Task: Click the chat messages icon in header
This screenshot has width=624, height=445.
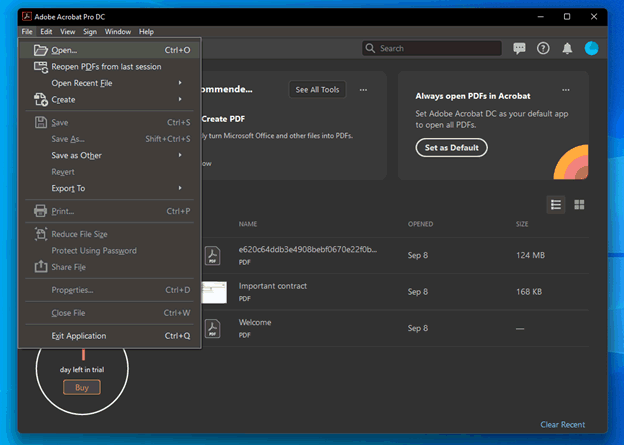Action: (x=519, y=48)
